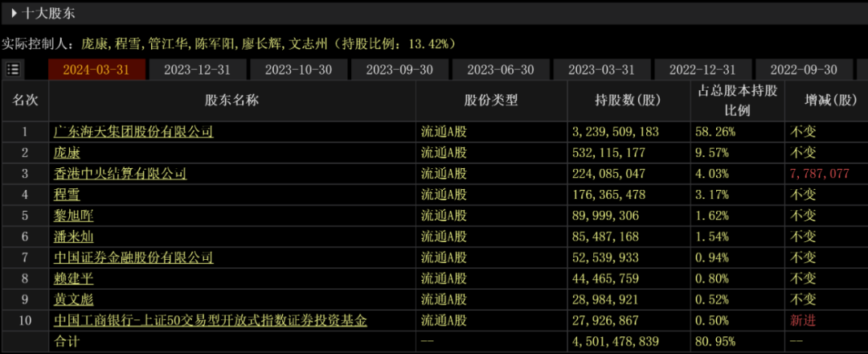Open shareholder 潘来灿 link
The image size is (868, 354).
(74, 237)
